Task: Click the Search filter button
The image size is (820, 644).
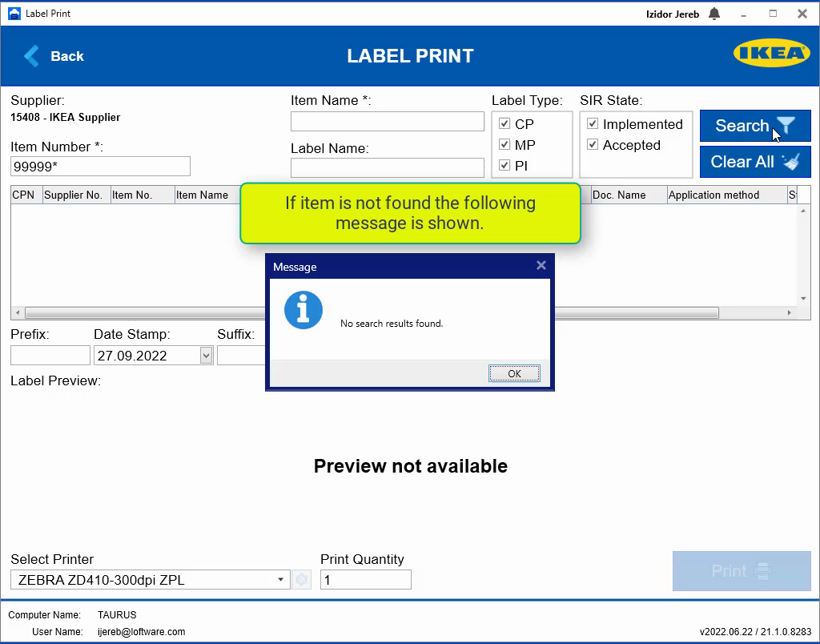Action: pyautogui.click(x=755, y=126)
